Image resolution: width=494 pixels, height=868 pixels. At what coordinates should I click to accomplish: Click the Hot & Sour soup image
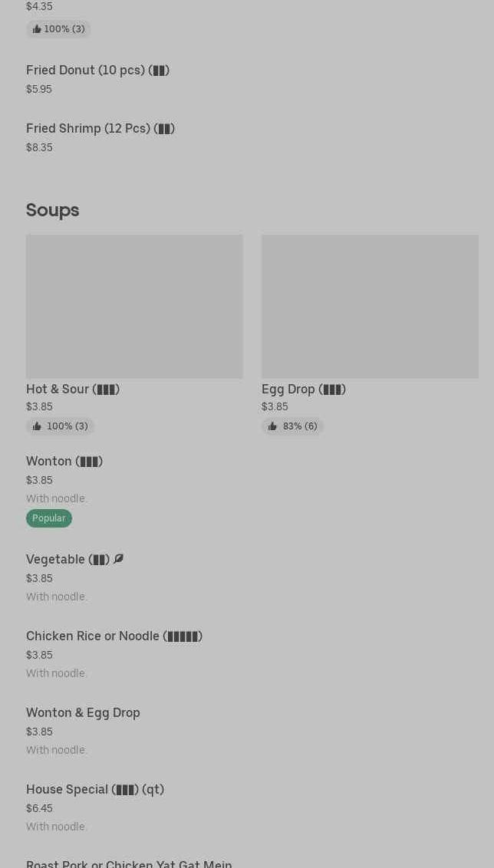pos(134,306)
